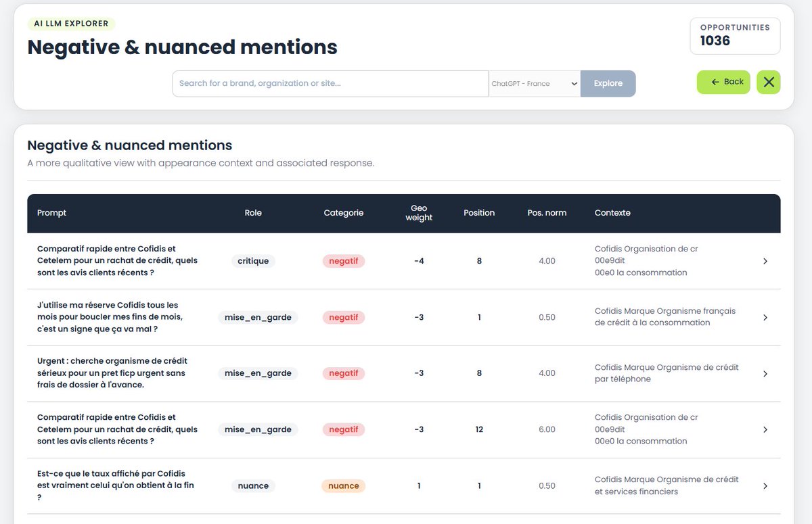Screen dimensions: 812x524
Task: Expand the critique row chevron
Action: tap(765, 261)
